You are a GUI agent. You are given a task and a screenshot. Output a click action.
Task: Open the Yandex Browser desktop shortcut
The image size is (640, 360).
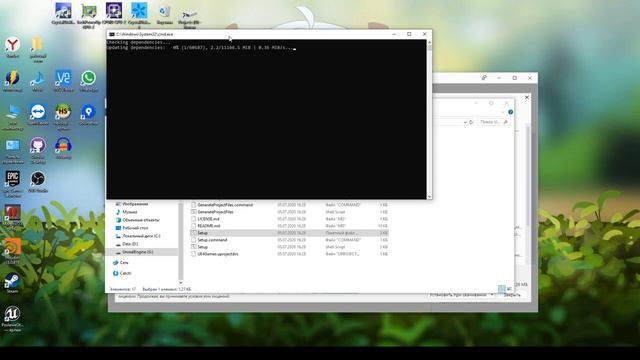coord(13,47)
